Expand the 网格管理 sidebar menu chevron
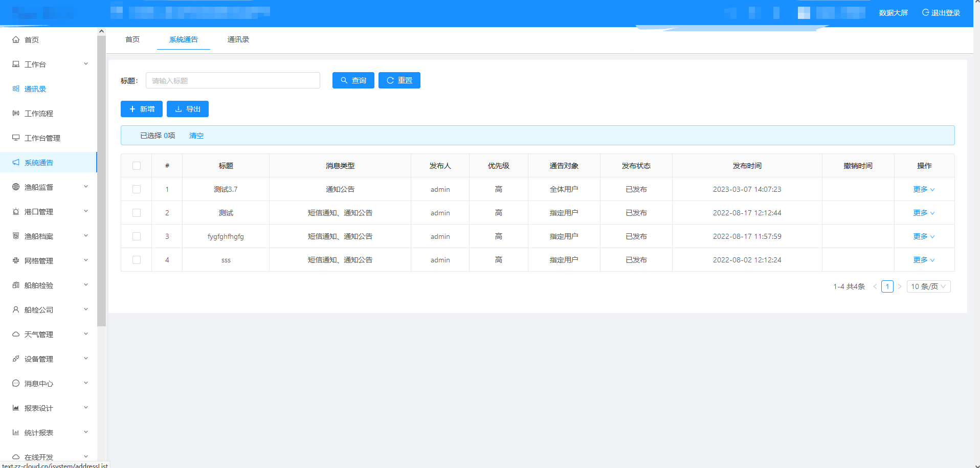This screenshot has height=468, width=980. pyautogui.click(x=86, y=260)
